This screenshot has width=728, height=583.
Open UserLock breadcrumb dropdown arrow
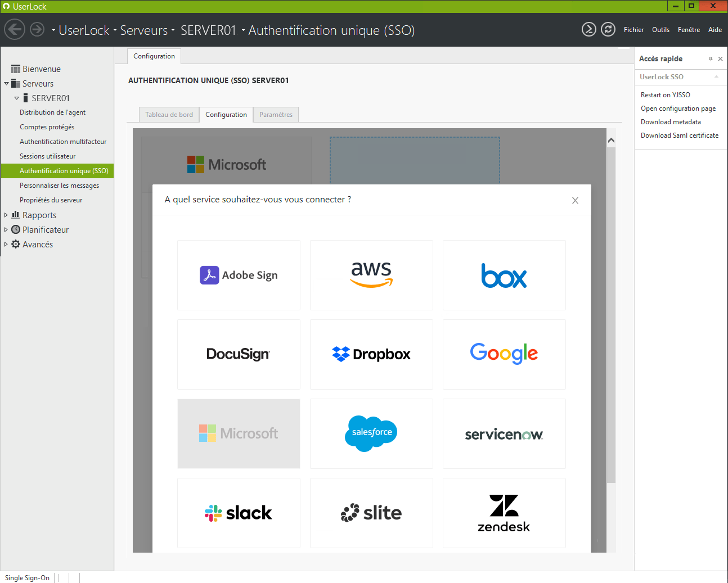coord(53,30)
